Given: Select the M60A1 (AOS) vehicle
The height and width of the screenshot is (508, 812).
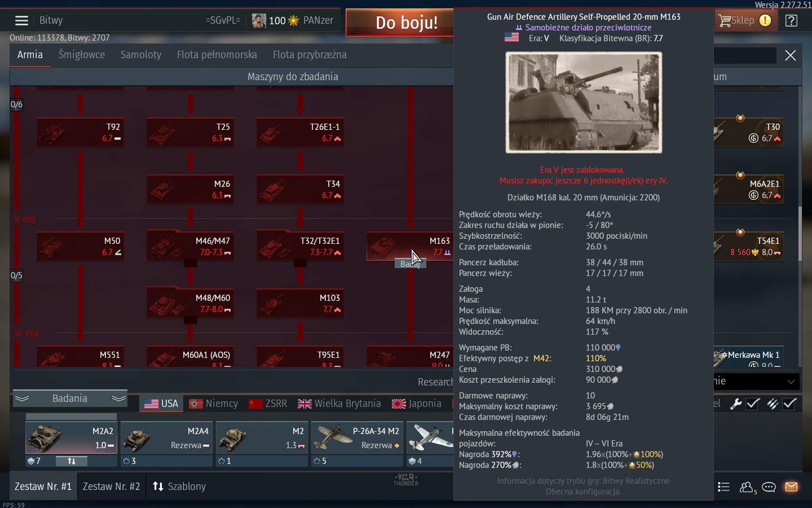Looking at the screenshot, I should 191,357.
